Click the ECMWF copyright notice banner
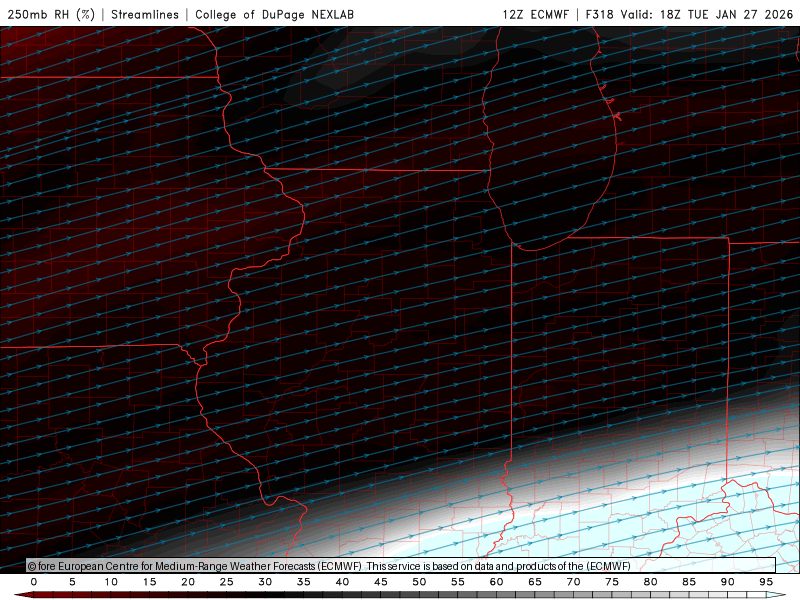 [401, 566]
